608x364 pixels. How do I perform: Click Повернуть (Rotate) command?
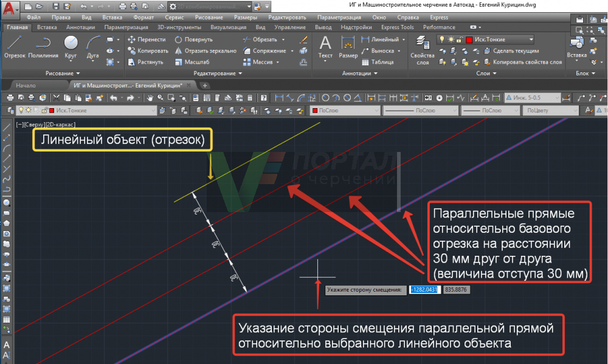point(193,39)
